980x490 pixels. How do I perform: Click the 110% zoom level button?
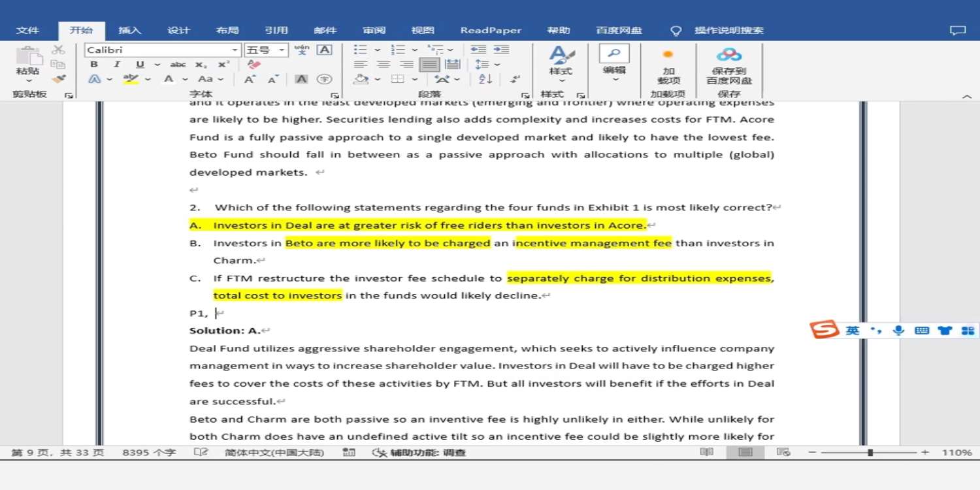956,452
